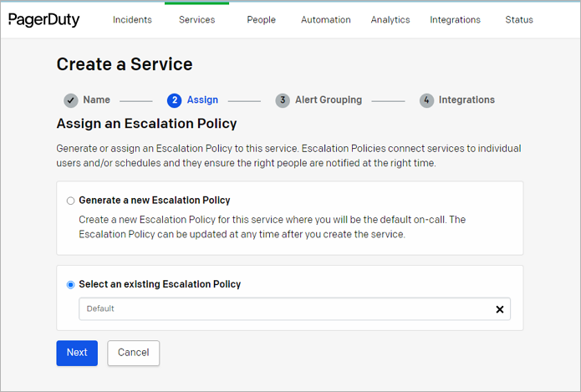Image resolution: width=581 pixels, height=392 pixels.
Task: Click the step 3 Alert Grouping circle
Action: pyautogui.click(x=283, y=100)
